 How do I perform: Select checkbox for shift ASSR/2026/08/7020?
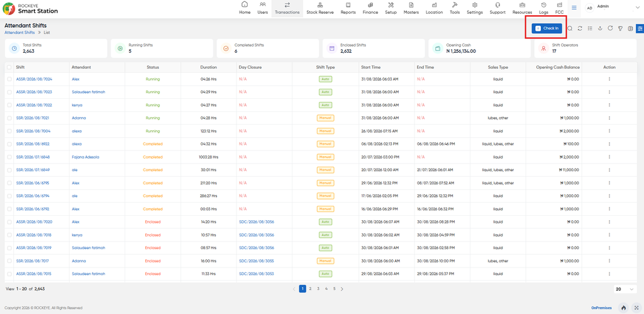click(9, 222)
